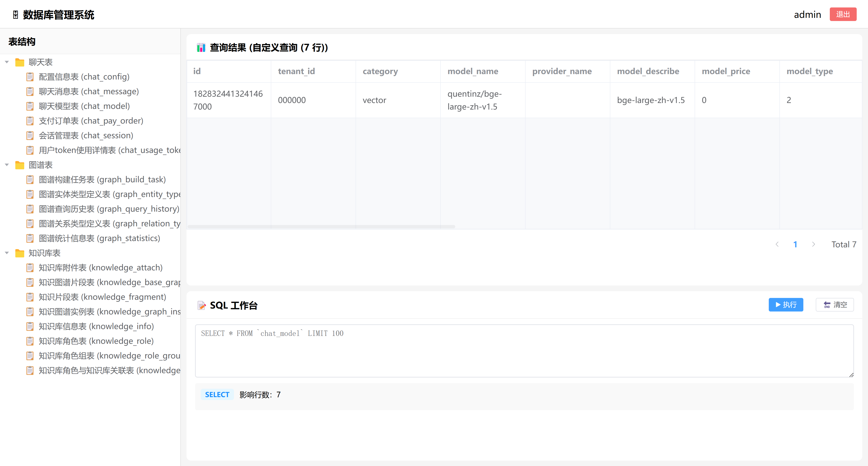
Task: Select page 1 in pagination
Action: click(795, 244)
